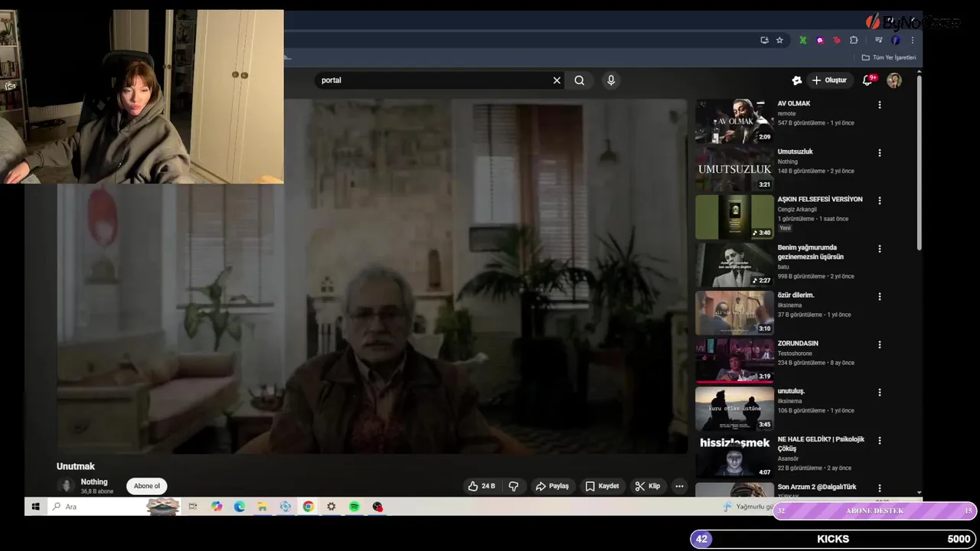Open the Chrome extensions puzzle icon
Screen dimensions: 980x551
[x=854, y=40]
